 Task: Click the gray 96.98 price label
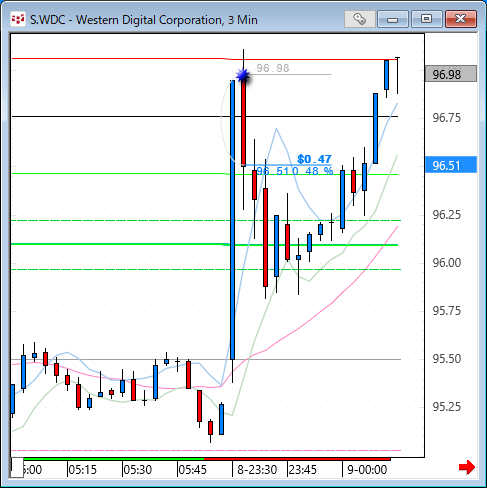[451, 74]
